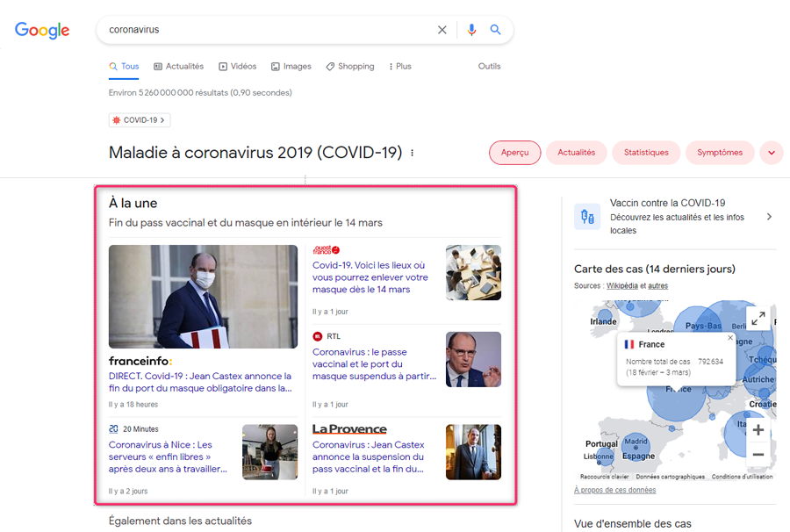Click the RTL article thumbnail

(x=474, y=359)
